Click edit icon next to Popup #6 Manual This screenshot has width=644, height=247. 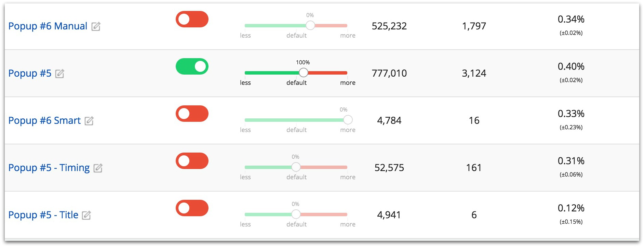[x=96, y=26]
